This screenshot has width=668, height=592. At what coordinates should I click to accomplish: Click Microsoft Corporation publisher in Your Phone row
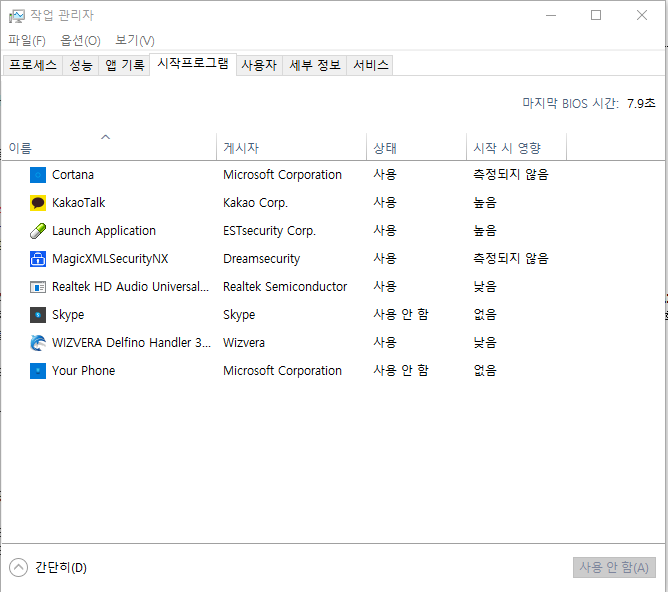coord(282,371)
